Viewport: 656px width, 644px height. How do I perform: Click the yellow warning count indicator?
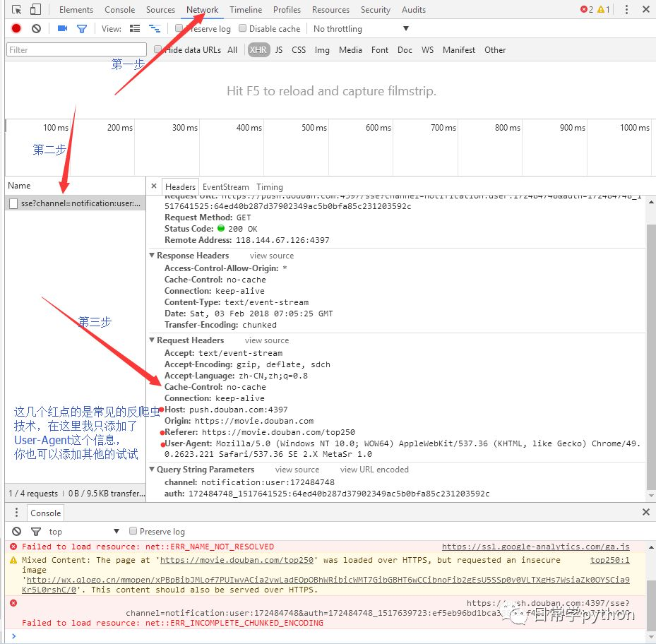[603, 9]
